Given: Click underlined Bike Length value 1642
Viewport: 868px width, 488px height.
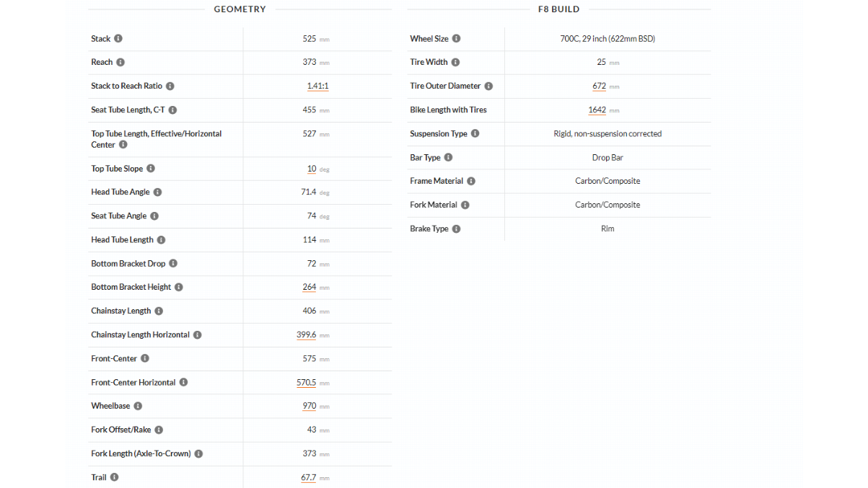Looking at the screenshot, I should click(597, 110).
